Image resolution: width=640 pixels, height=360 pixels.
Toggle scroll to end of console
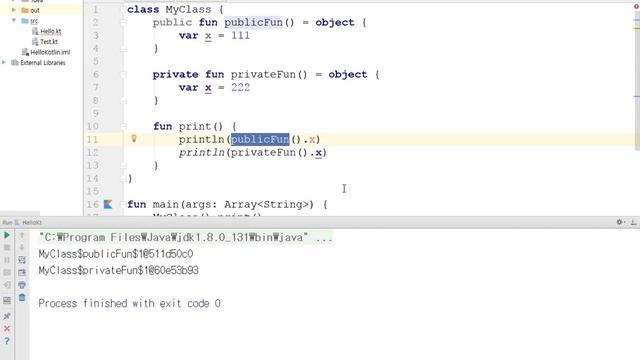22,272
